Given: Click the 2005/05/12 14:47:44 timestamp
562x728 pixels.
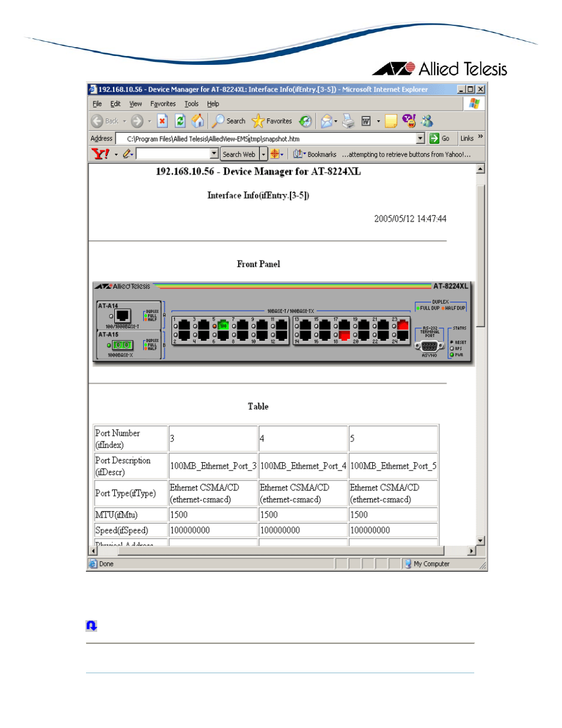Looking at the screenshot, I should (x=410, y=219).
